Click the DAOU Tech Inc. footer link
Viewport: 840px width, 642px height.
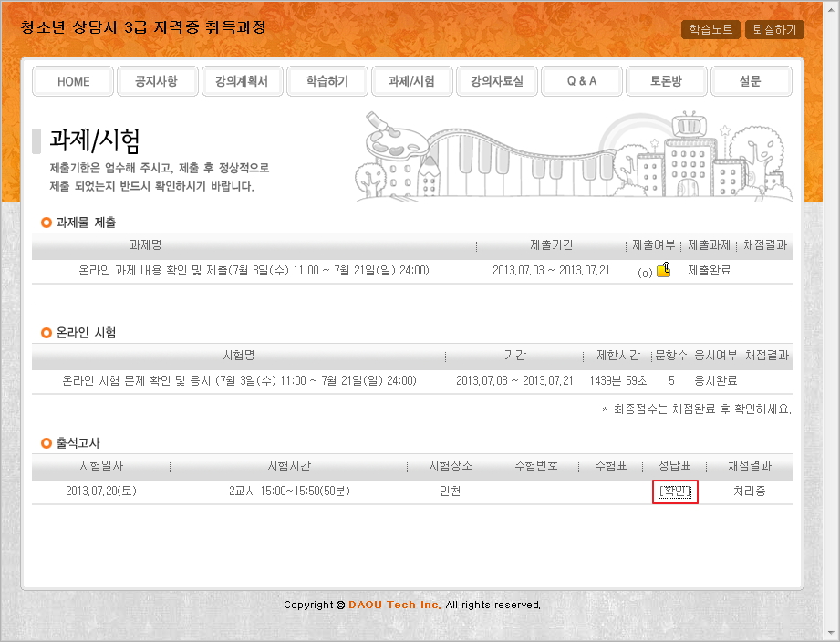tap(394, 605)
